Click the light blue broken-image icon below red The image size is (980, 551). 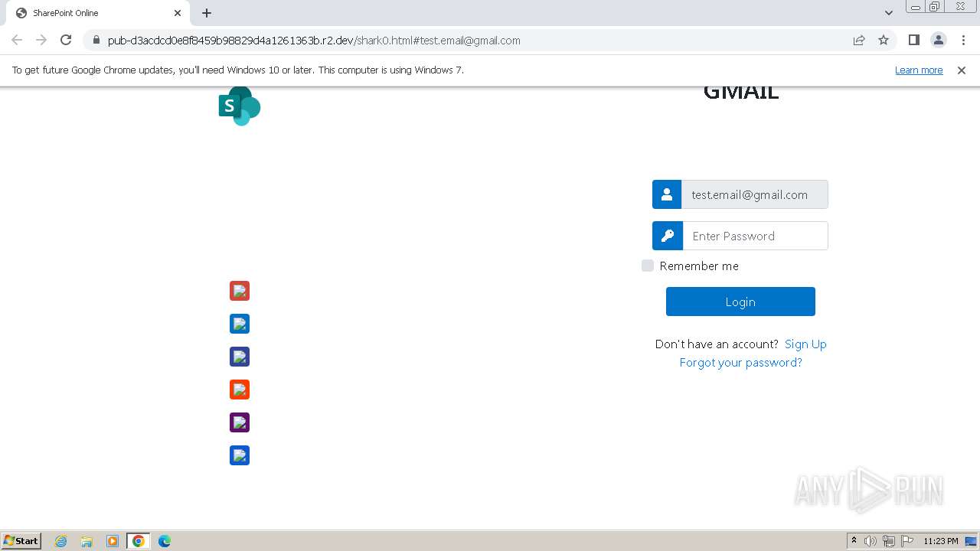(240, 324)
